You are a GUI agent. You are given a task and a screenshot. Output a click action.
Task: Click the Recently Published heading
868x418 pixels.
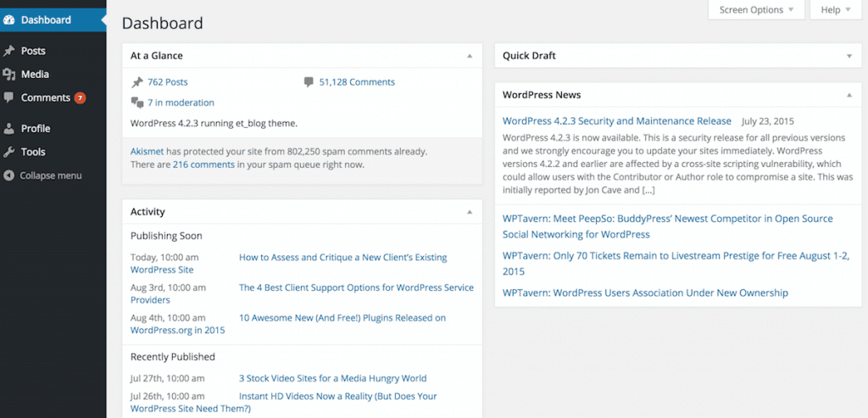coord(173,357)
